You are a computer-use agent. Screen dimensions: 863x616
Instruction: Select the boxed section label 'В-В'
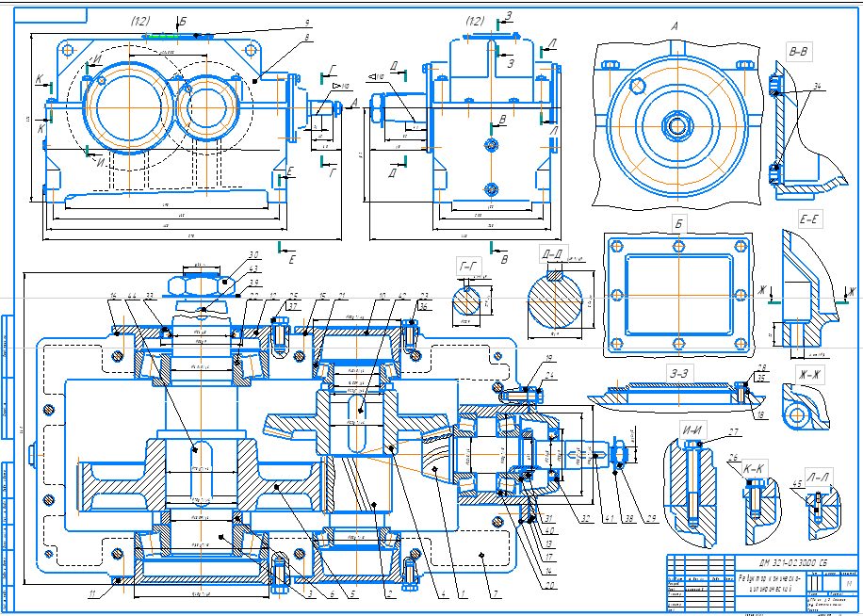(x=799, y=52)
